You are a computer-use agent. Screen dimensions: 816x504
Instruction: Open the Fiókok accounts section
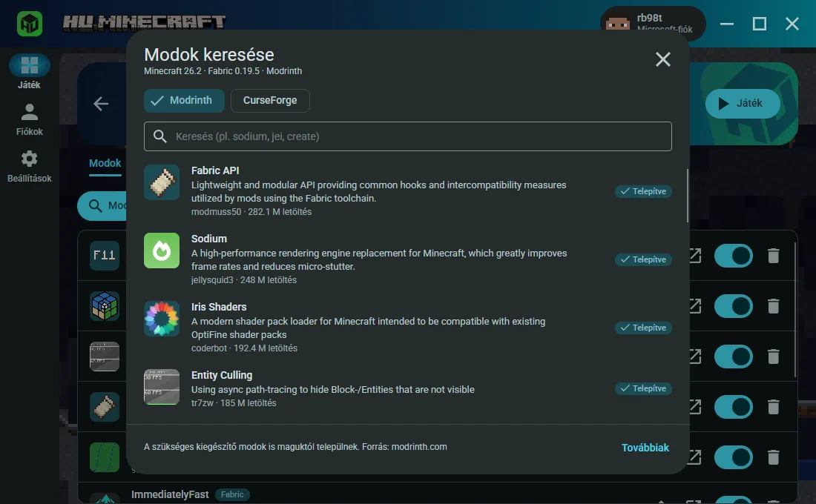29,119
